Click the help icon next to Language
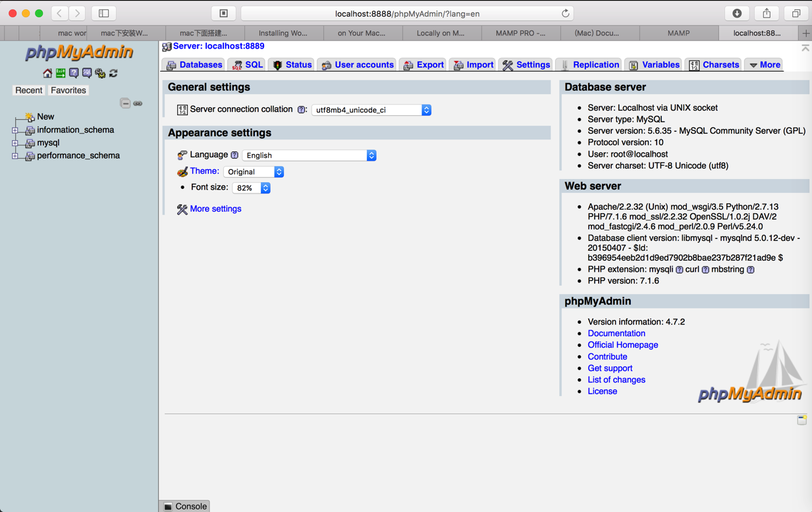This screenshot has width=812, height=512. click(234, 155)
